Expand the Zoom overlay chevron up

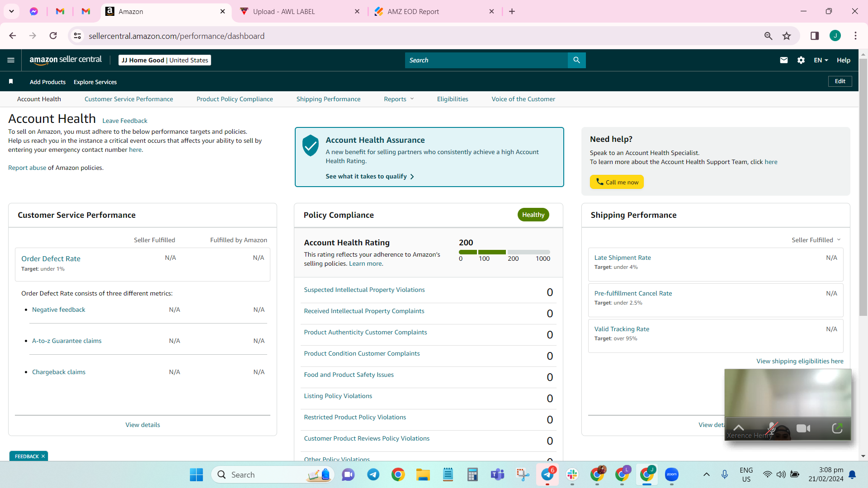point(739,427)
